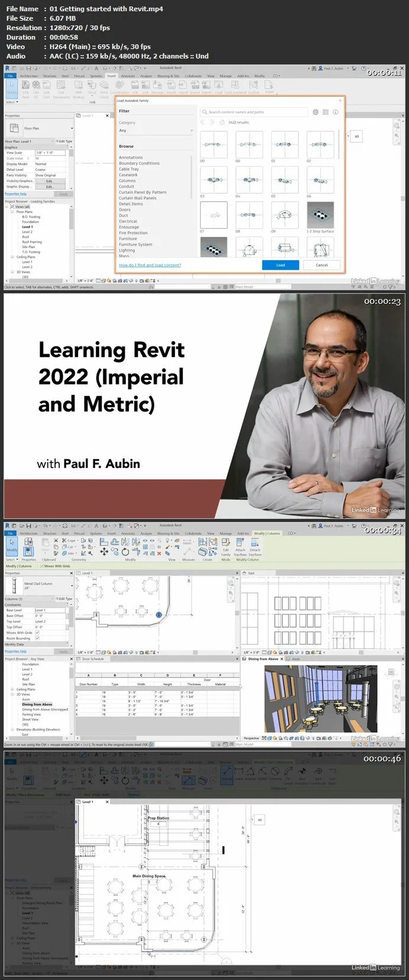Viewport: 409px width, 980px height.
Task: Click Detach Top/Base in the Modify | Columns ribbon
Action: coord(255,546)
